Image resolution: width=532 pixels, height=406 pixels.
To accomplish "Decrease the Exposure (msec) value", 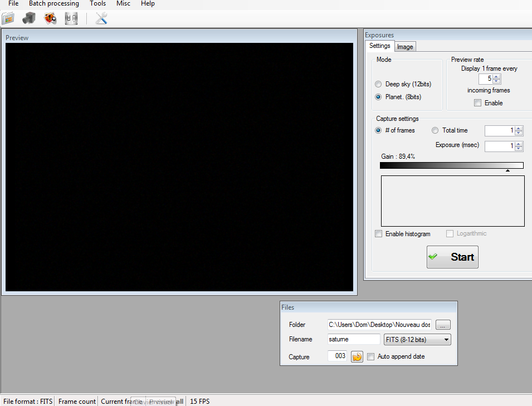I will 519,149.
